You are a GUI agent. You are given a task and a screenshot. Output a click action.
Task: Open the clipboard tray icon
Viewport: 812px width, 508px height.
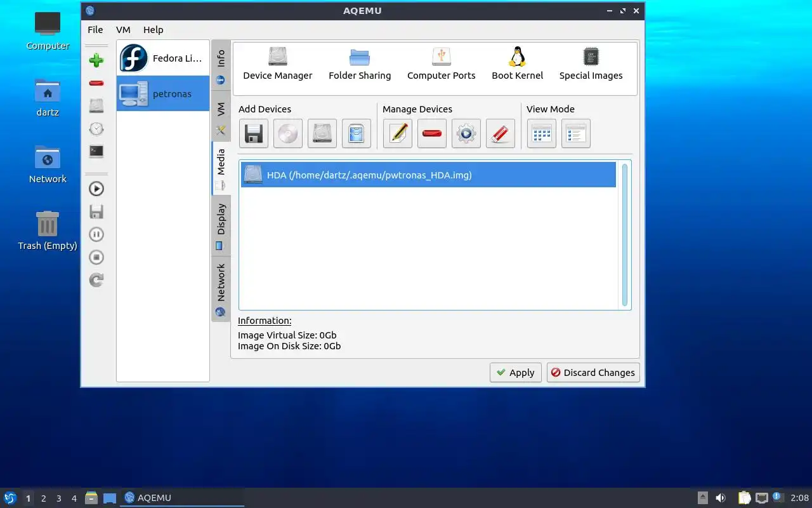tap(744, 498)
